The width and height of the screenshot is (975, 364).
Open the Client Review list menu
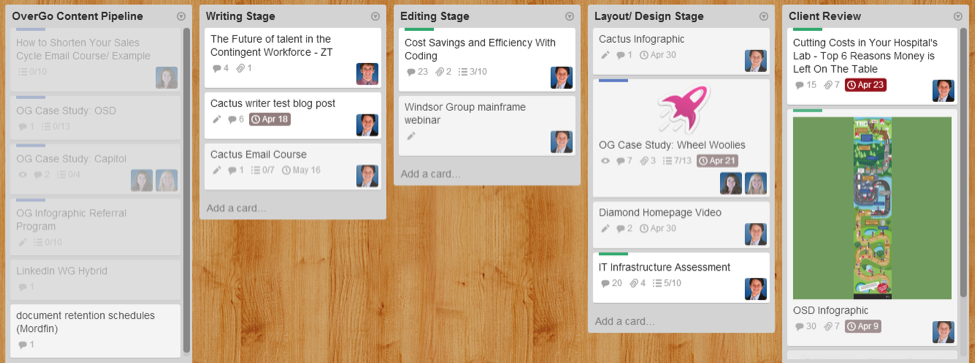click(958, 17)
